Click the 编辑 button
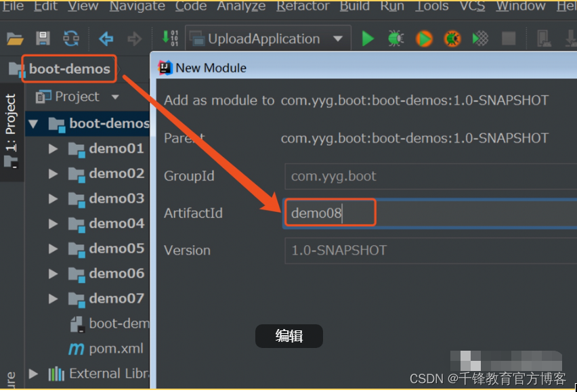Image resolution: width=577 pixels, height=392 pixels. [x=289, y=336]
